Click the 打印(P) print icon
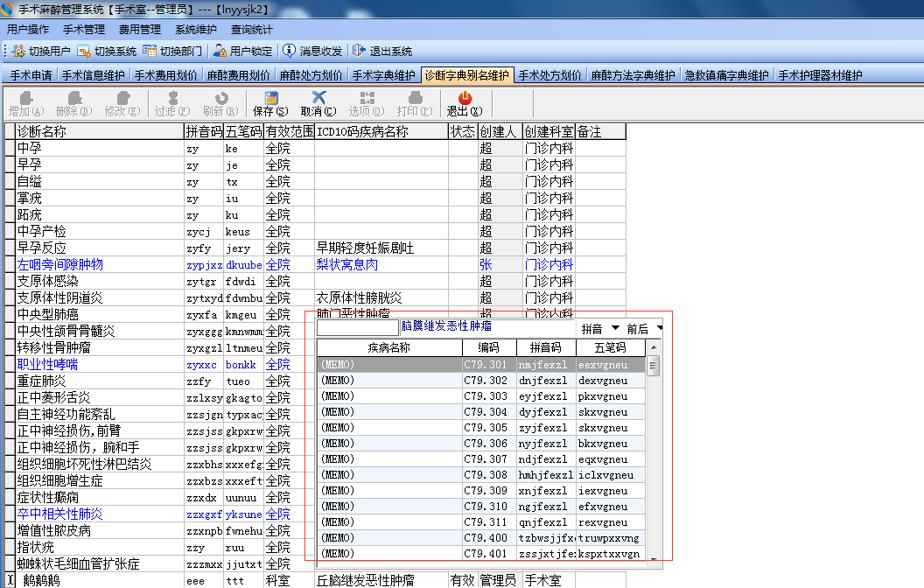The width and height of the screenshot is (924, 588). [416, 98]
